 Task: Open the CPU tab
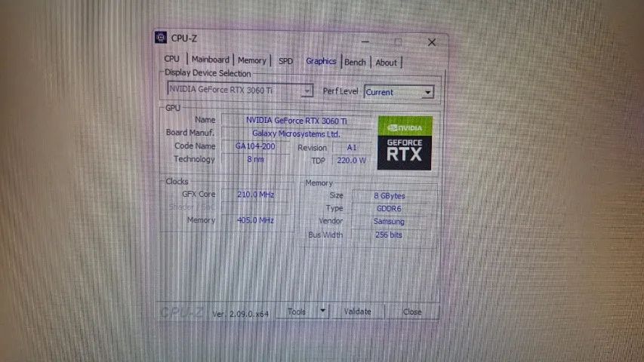171,59
